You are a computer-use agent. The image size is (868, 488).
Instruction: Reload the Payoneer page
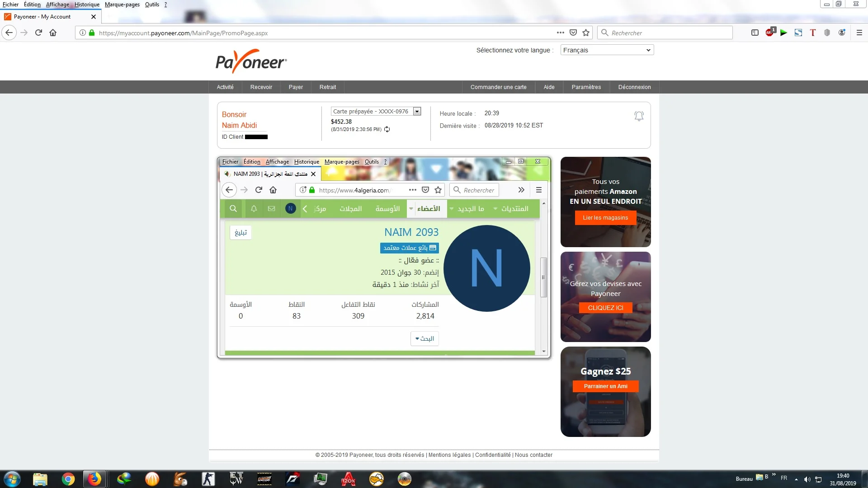38,33
